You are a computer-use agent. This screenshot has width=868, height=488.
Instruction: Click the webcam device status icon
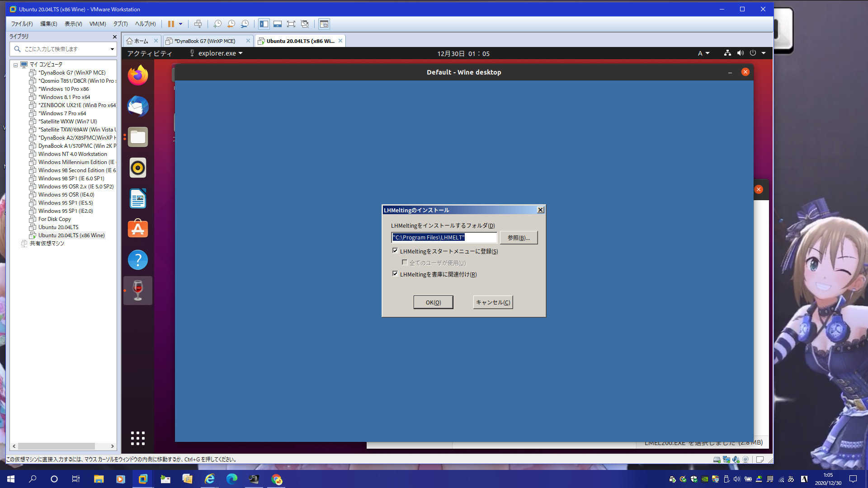point(745,460)
